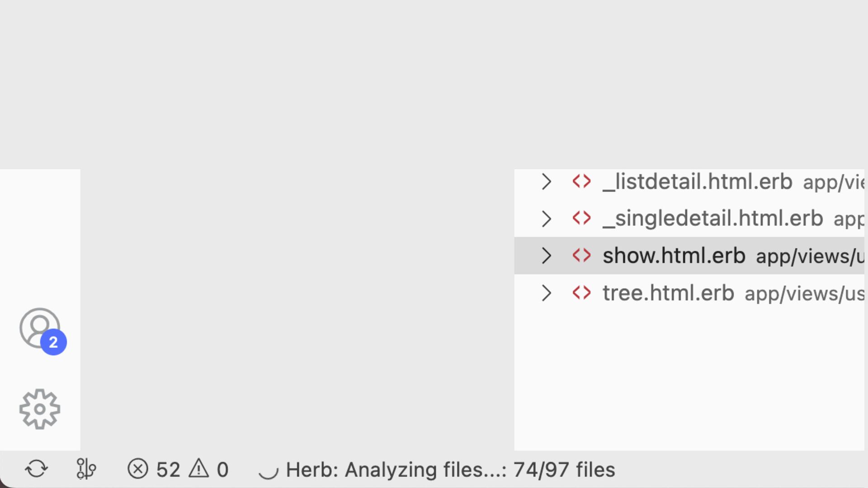The height and width of the screenshot is (488, 868).
Task: Select the show.html.erb file row
Action: click(689, 256)
